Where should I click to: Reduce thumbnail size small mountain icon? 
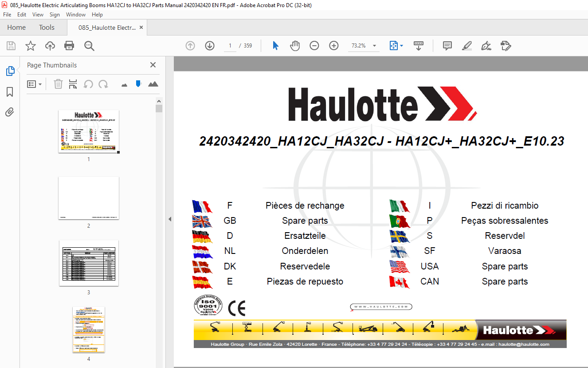coord(124,84)
